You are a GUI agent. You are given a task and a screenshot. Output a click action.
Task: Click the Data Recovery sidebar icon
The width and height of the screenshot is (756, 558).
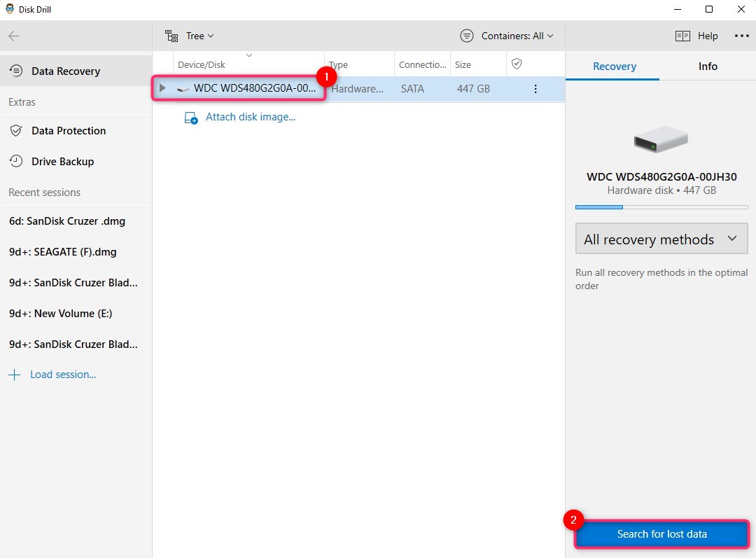coord(16,71)
